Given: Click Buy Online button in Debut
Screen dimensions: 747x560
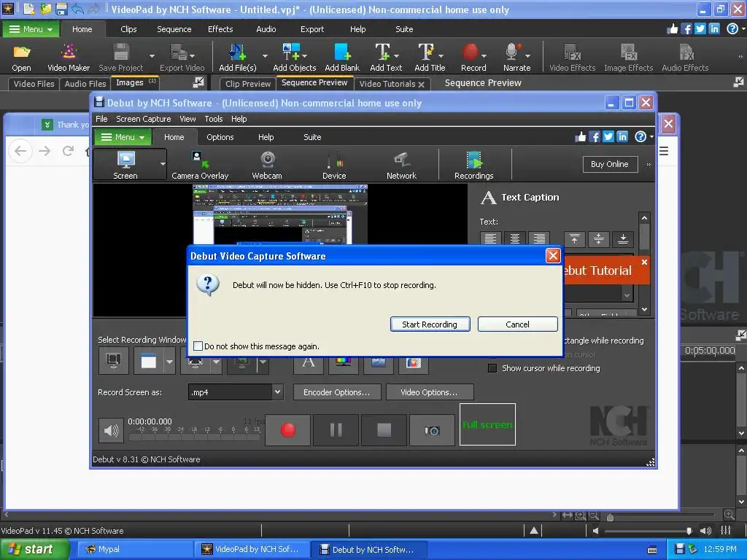Looking at the screenshot, I should [x=610, y=164].
